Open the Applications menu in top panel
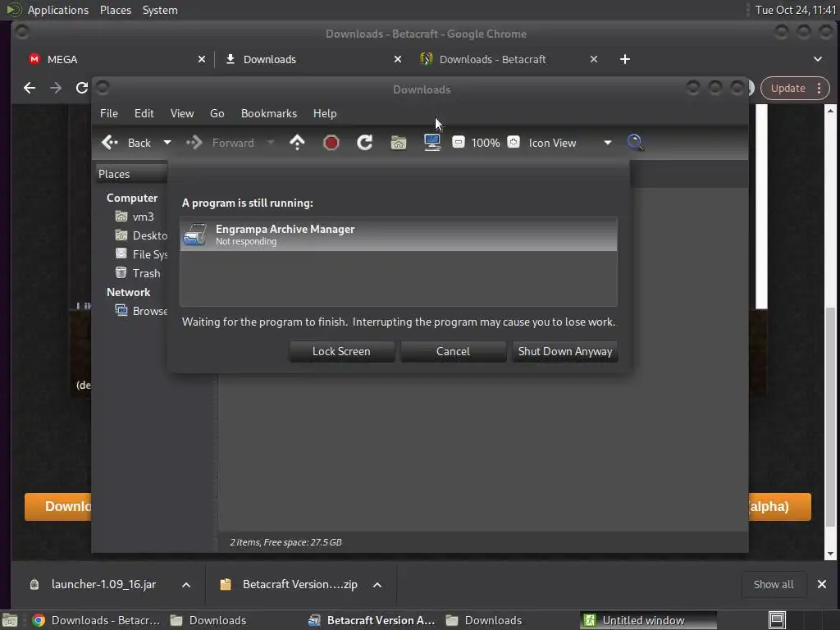The image size is (840, 630). coord(58,10)
